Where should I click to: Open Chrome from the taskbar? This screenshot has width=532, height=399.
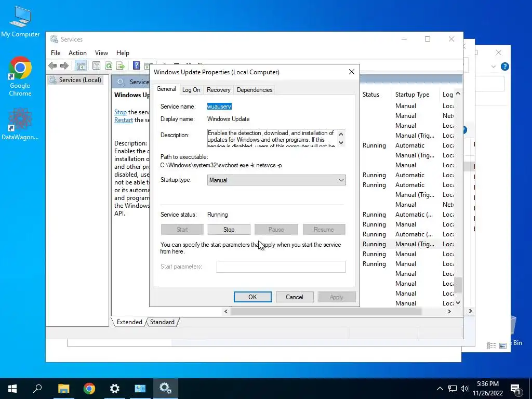(89, 389)
